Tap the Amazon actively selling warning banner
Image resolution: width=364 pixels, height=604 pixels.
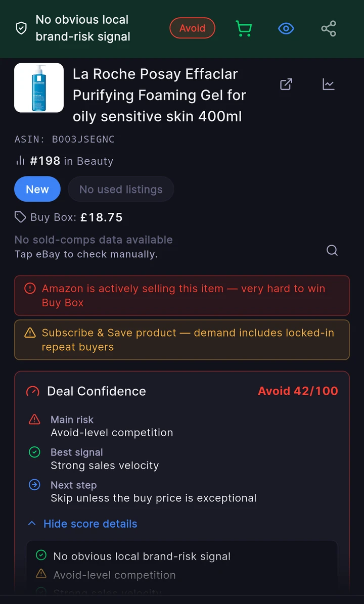(x=182, y=296)
